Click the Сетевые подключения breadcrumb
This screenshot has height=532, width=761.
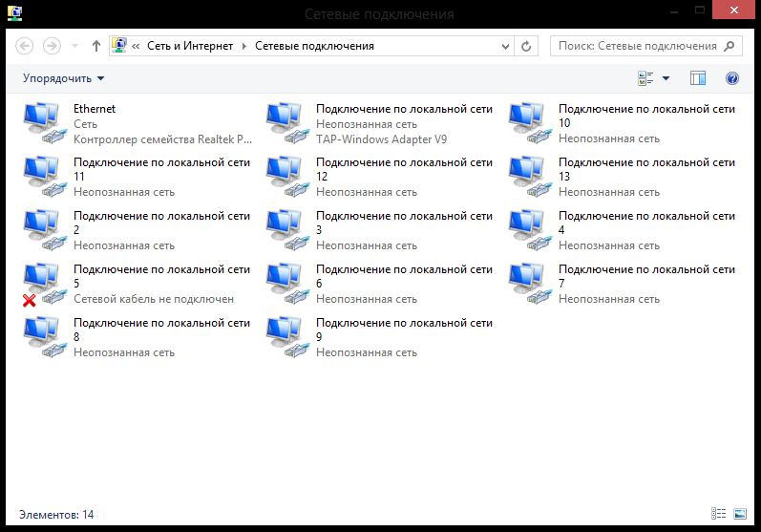pos(314,46)
